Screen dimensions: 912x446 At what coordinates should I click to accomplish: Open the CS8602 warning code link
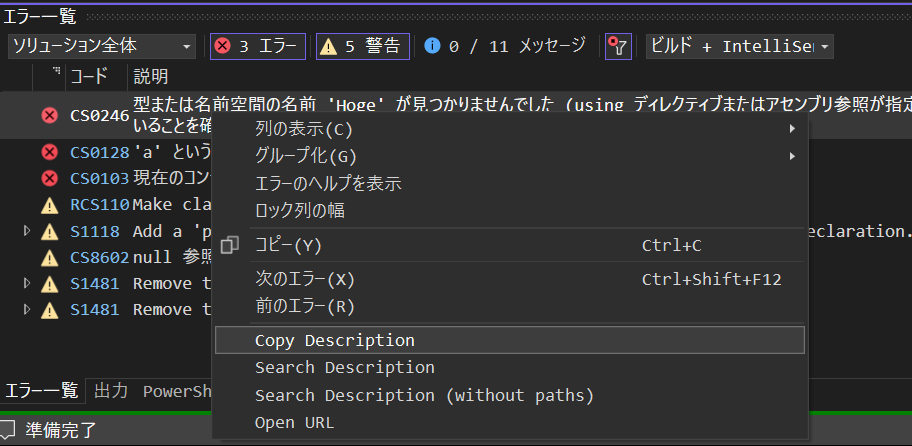coord(99,257)
